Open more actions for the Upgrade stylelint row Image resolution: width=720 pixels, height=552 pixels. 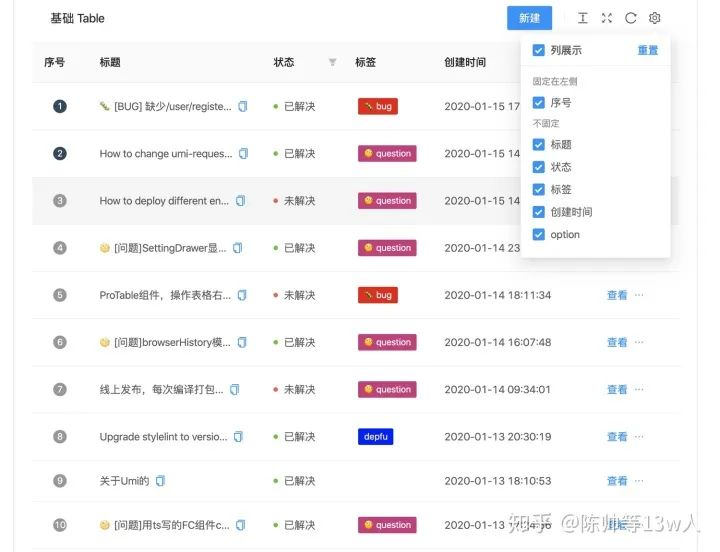coord(639,436)
